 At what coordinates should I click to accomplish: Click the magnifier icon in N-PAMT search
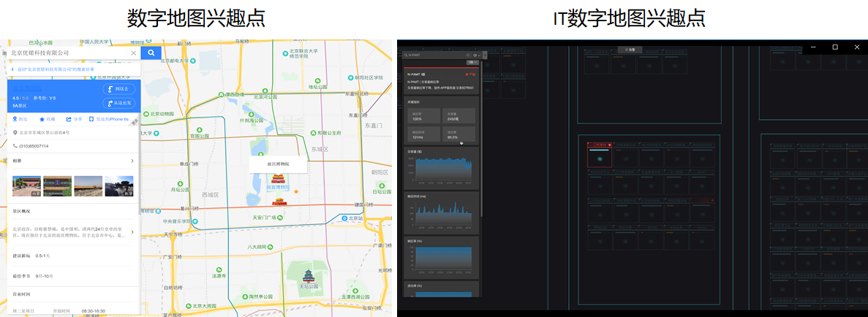(x=407, y=56)
